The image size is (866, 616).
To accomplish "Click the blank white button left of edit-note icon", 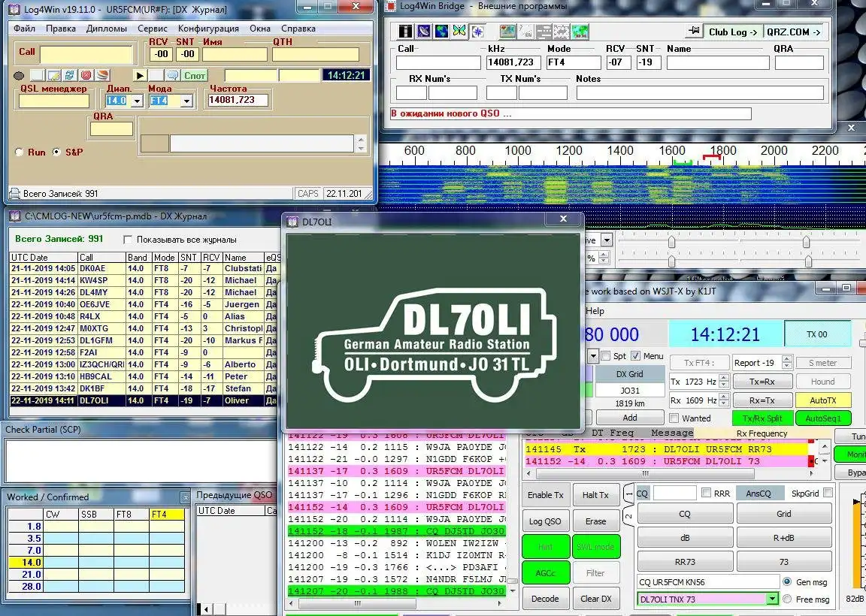I will pos(37,75).
